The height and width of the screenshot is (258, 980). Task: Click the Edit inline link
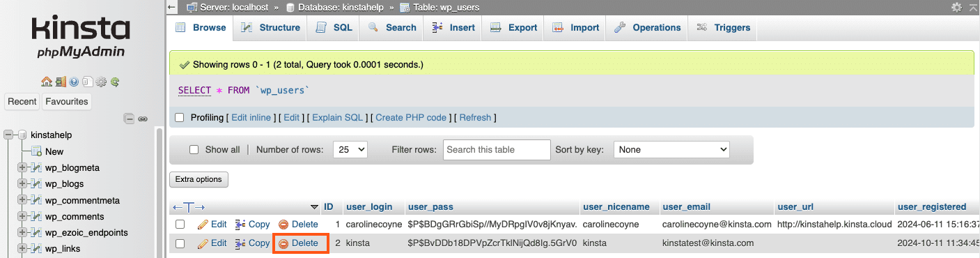click(251, 118)
